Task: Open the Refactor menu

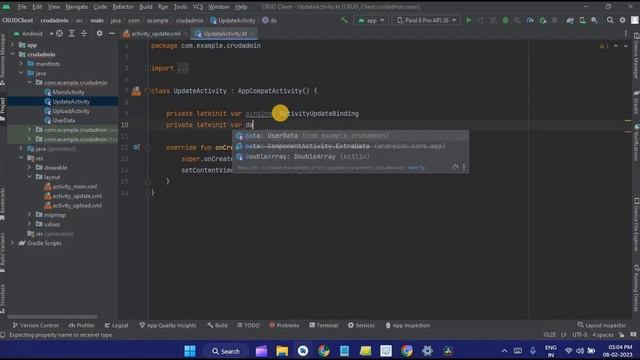Action: (123, 7)
